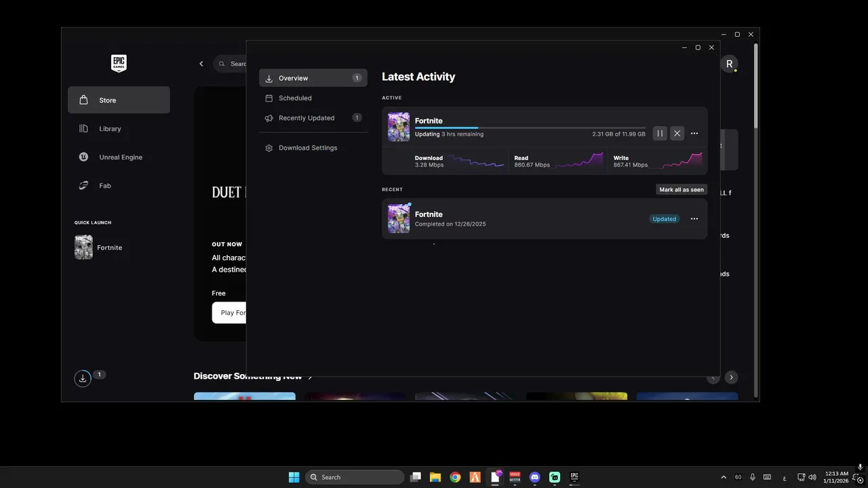Go back with the left arrow by the search box
The height and width of the screenshot is (488, 868).
point(201,64)
